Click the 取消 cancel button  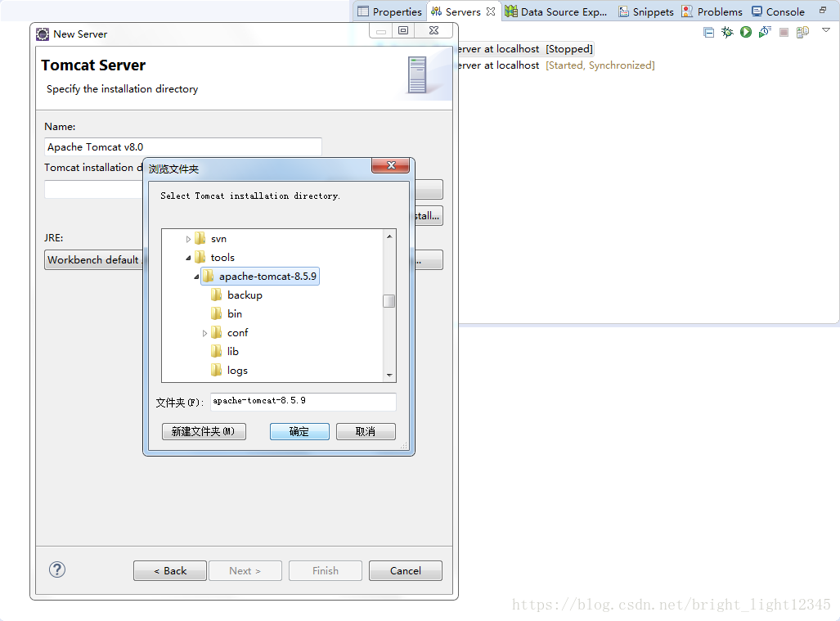tap(366, 431)
